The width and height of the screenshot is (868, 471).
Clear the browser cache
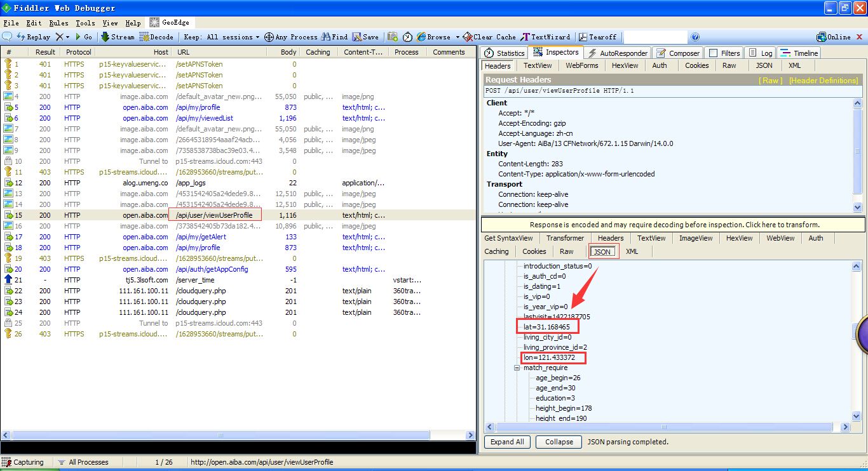(490, 37)
